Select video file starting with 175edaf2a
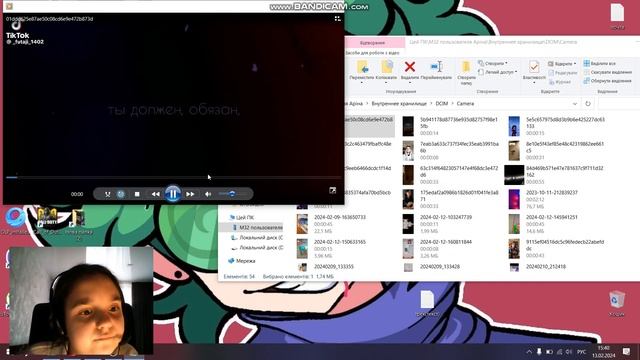Image resolution: width=640 pixels, height=360 pixels. 451,199
